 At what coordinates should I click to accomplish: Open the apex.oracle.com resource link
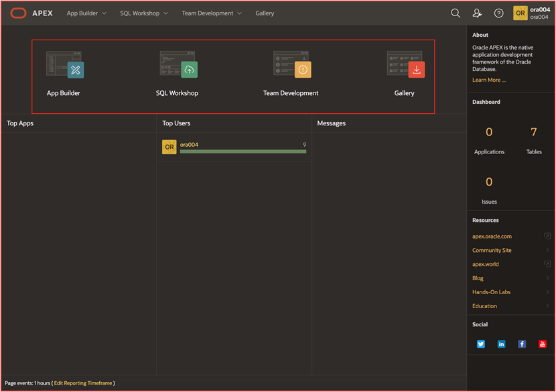click(x=492, y=237)
